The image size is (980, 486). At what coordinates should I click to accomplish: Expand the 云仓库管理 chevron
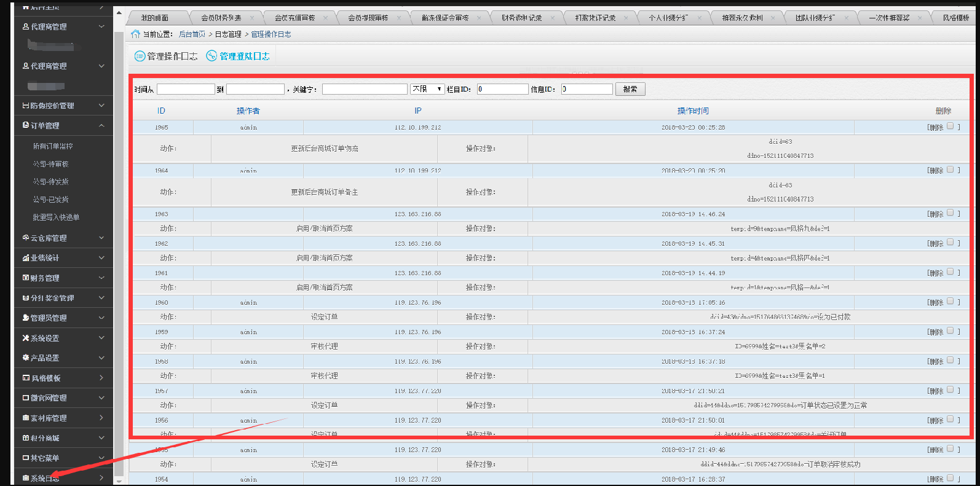click(101, 238)
